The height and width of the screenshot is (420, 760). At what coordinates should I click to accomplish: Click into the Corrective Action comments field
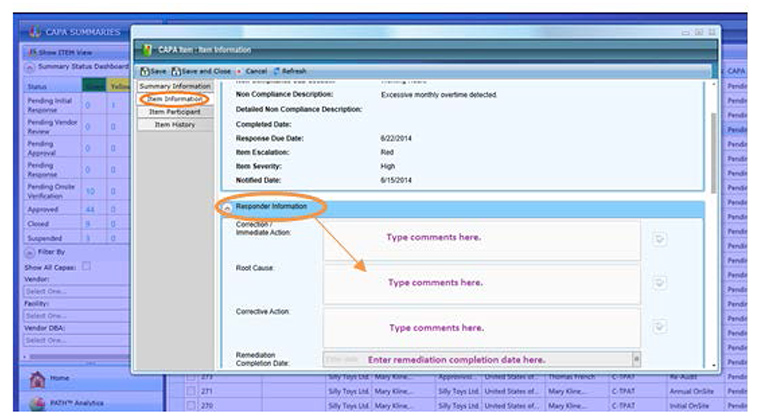[481, 328]
